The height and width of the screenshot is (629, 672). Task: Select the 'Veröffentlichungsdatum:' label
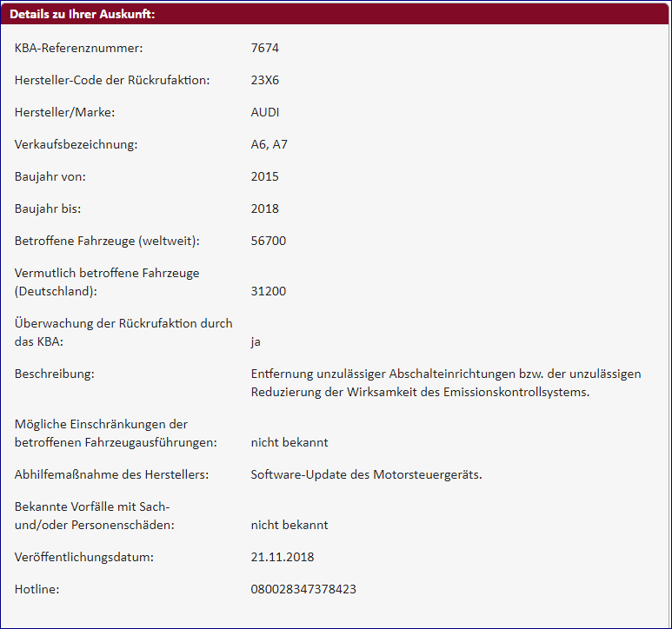coord(84,557)
